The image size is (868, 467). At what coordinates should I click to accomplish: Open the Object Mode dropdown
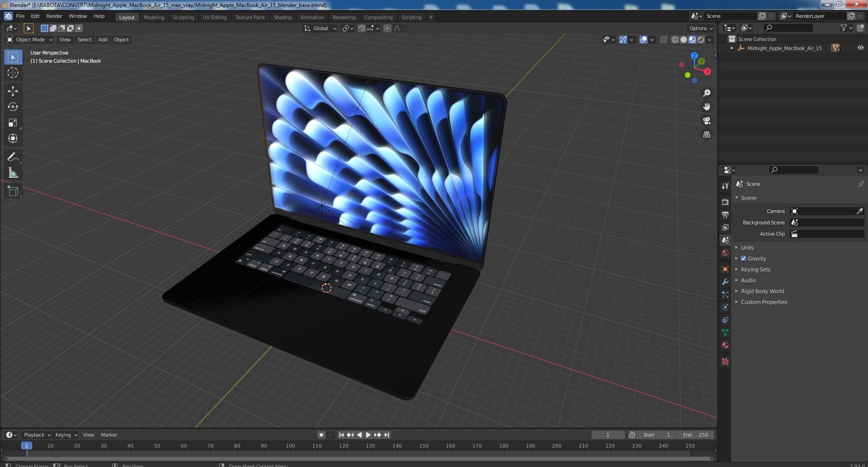[30, 40]
